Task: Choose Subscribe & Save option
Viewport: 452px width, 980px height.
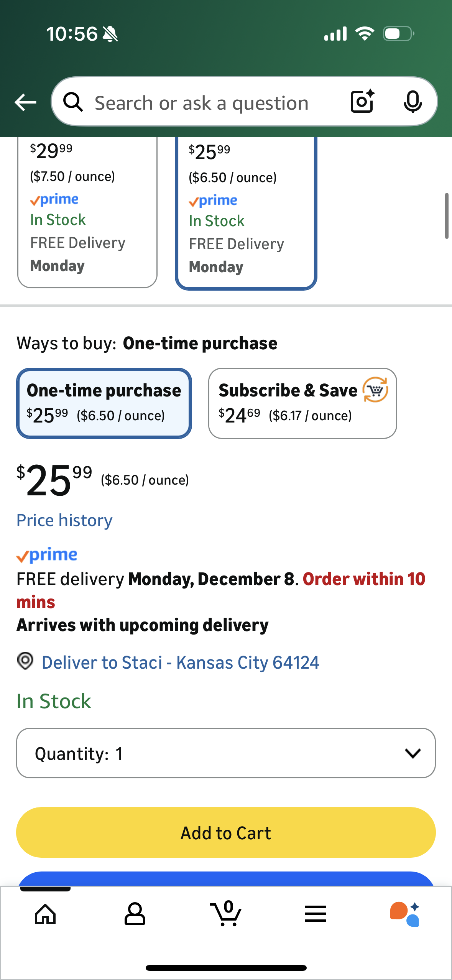Action: click(302, 403)
